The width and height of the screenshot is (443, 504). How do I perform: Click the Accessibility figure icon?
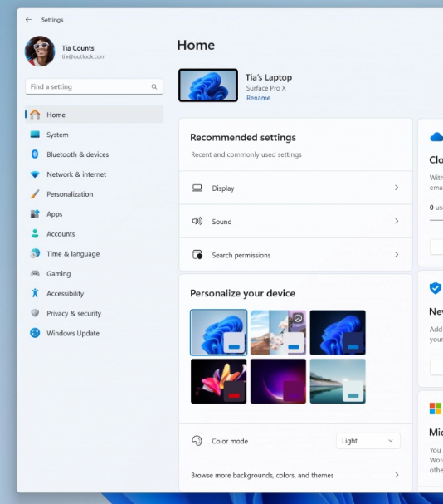(35, 293)
